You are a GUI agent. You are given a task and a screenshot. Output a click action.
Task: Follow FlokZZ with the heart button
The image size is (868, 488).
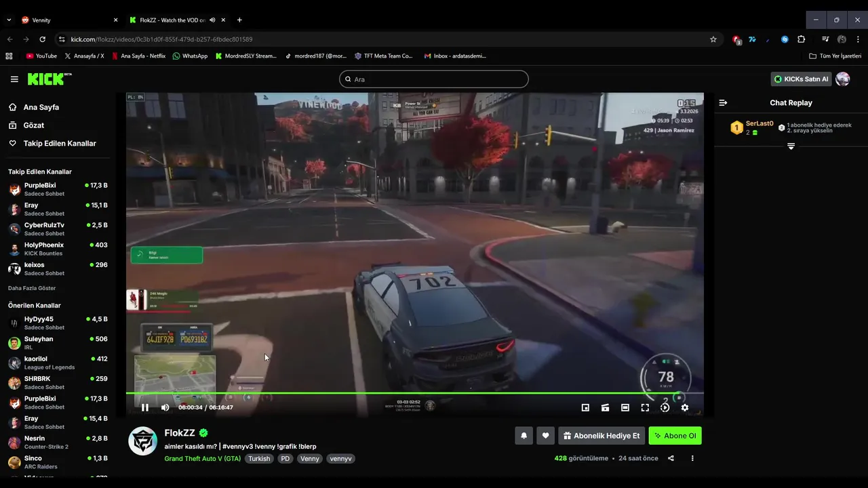545,436
